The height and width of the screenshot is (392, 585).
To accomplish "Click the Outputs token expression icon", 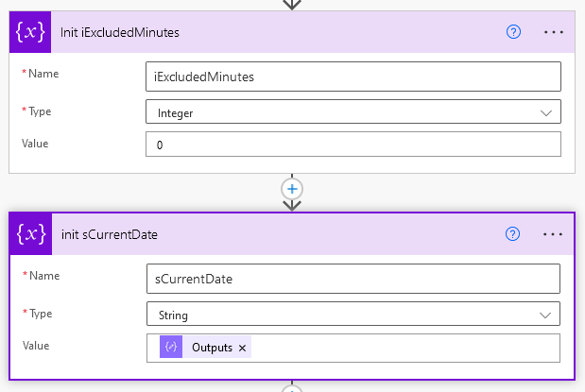I will (172, 348).
